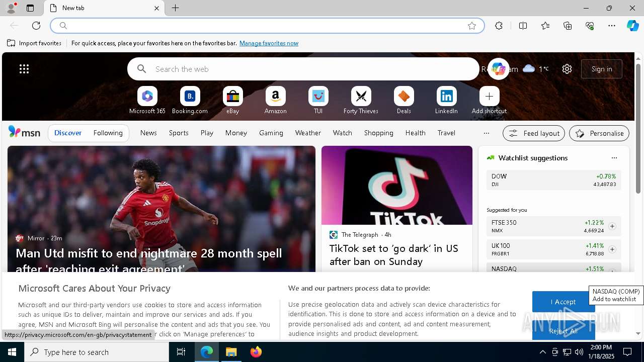Click the taskbar search box
Screen dimensions: 644x362
click(x=97, y=352)
